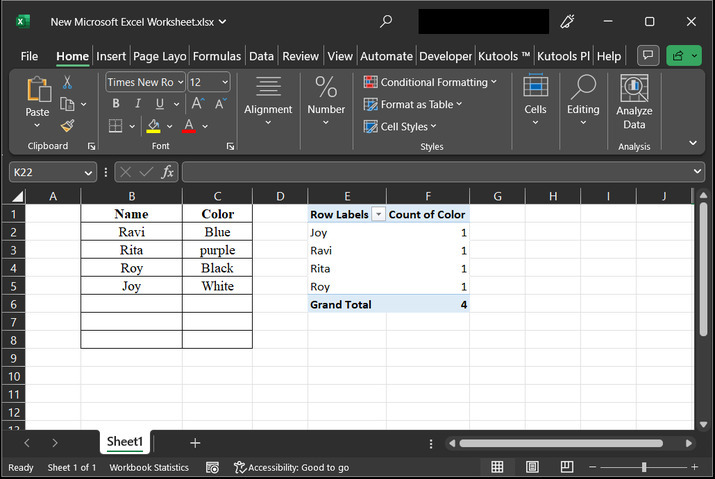
Task: Add a new sheet with plus icon
Action: pyautogui.click(x=195, y=442)
